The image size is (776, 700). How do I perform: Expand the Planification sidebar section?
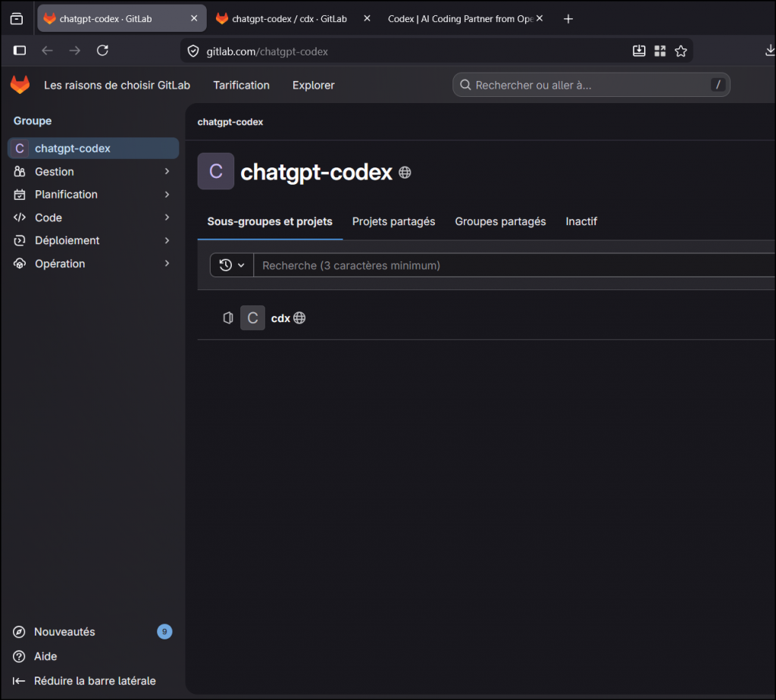[92, 195]
